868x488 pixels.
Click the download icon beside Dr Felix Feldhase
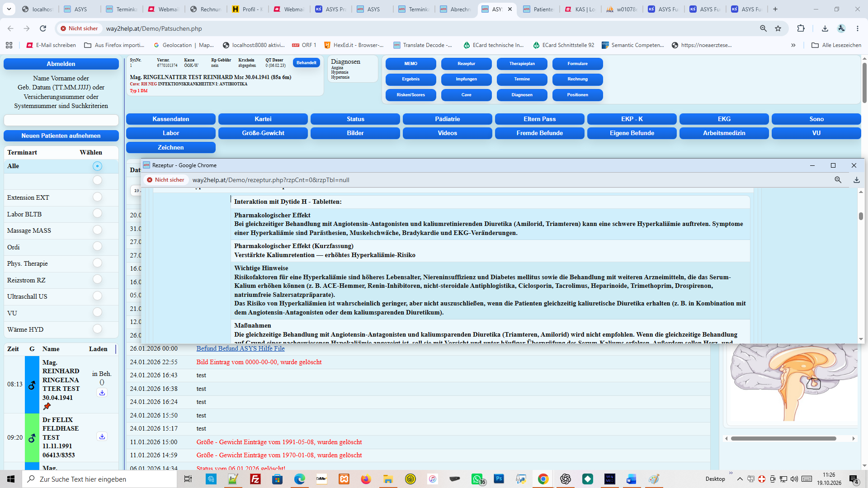(102, 436)
